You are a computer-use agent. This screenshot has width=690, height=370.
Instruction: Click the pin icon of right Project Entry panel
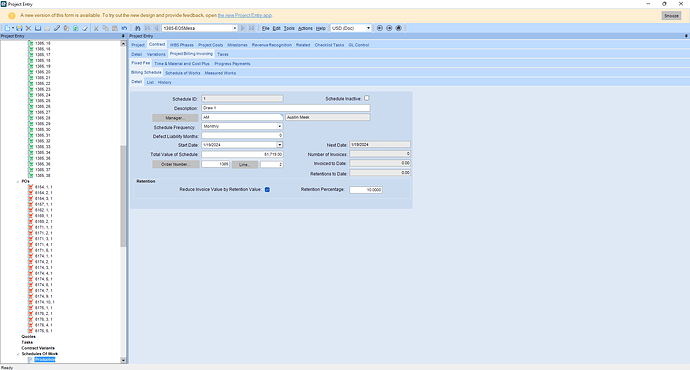(x=686, y=36)
